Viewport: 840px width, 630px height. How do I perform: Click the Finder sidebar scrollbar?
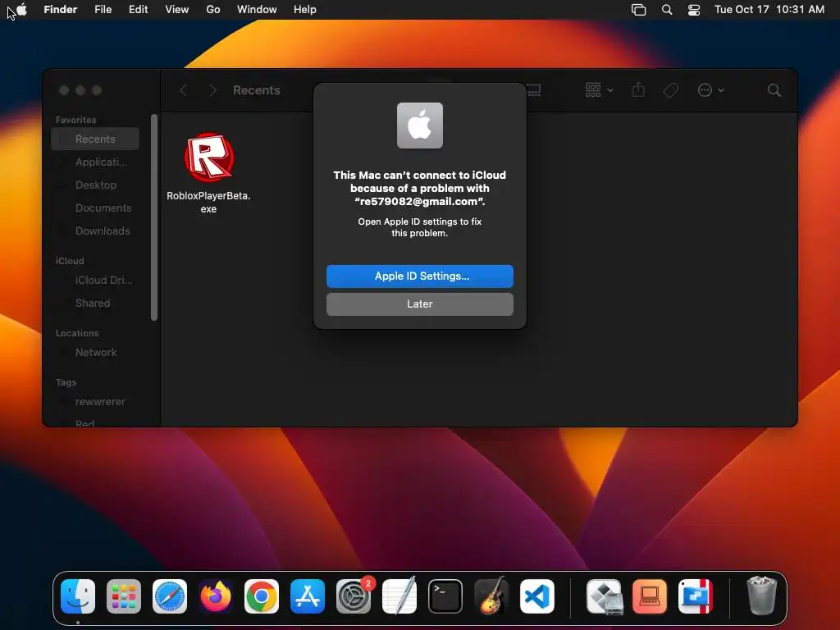[154, 217]
